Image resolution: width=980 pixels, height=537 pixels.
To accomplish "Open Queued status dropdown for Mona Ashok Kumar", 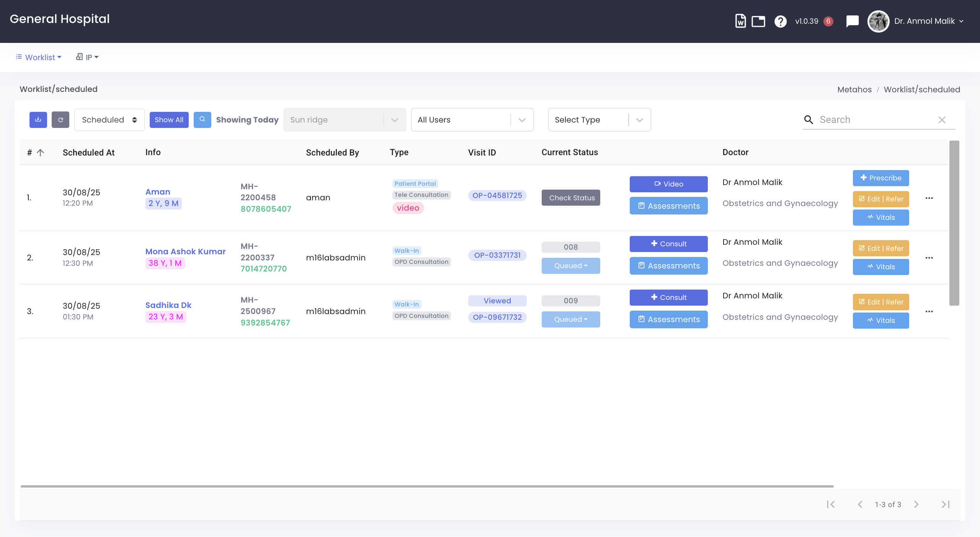I will [x=570, y=266].
